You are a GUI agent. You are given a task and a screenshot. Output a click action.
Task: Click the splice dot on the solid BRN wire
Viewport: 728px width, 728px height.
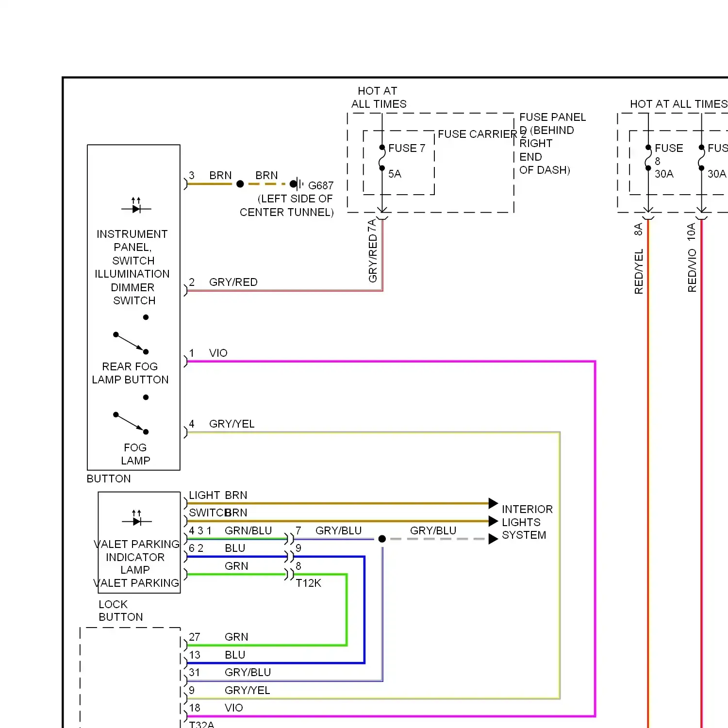pyautogui.click(x=240, y=184)
